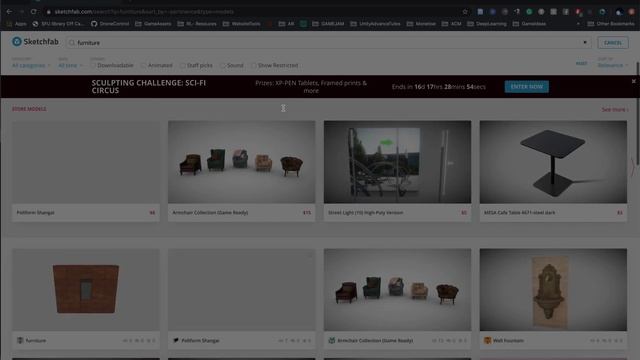
Task: Click the browser address bar URL
Action: (144, 12)
